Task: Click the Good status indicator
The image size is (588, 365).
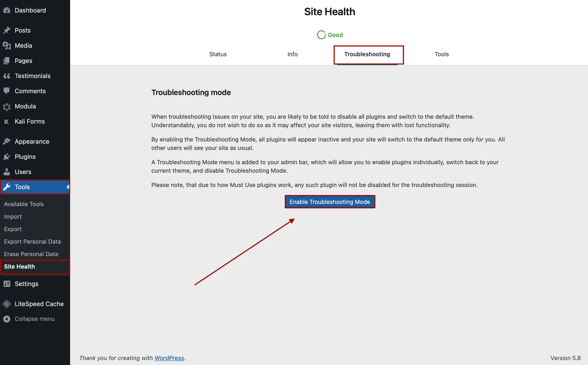Action: point(330,35)
